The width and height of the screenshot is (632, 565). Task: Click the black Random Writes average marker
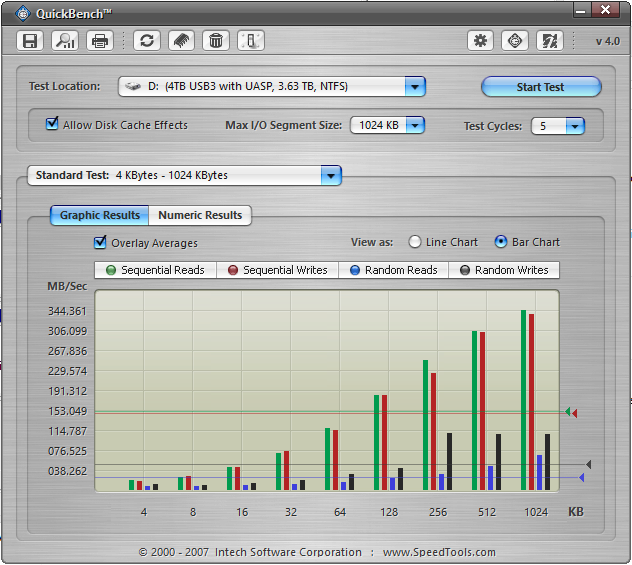pos(588,464)
